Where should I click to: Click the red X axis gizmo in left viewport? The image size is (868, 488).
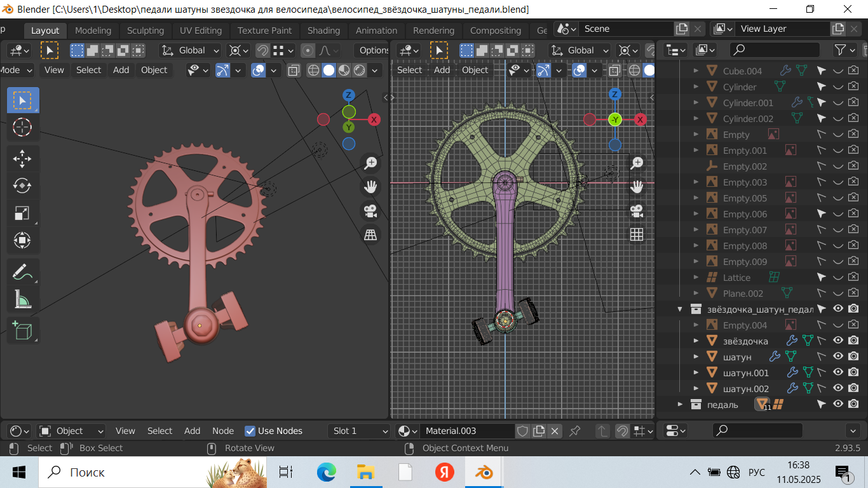point(374,119)
